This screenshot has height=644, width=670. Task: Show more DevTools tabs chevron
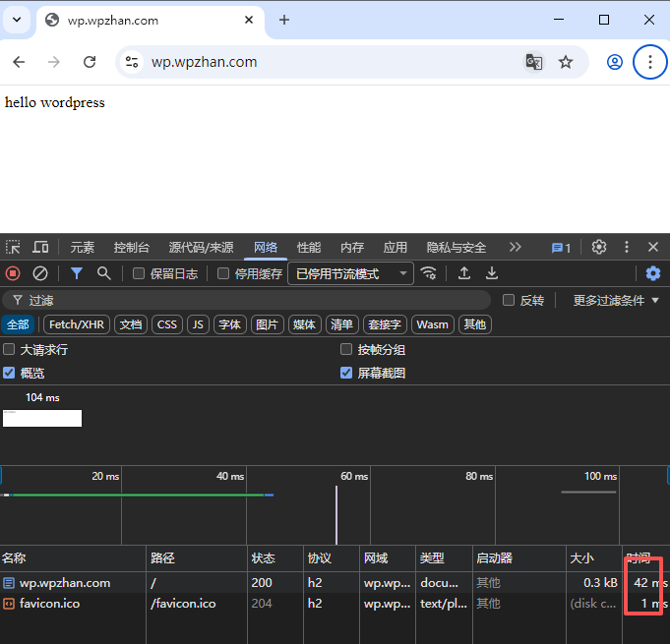515,248
